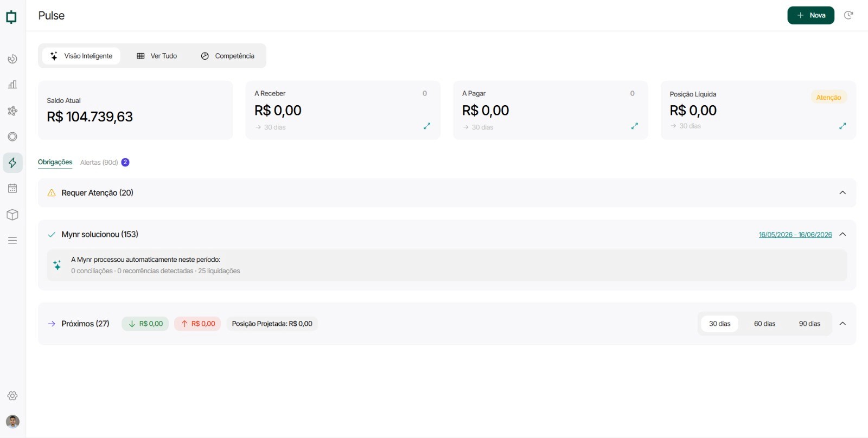This screenshot has width=868, height=438.
Task: Collapse the Requer Atenção section chevron
Action: pos(843,192)
